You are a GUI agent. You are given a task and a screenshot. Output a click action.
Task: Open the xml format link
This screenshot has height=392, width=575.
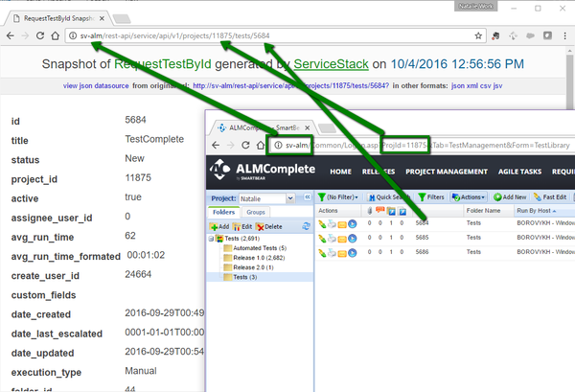tap(471, 86)
